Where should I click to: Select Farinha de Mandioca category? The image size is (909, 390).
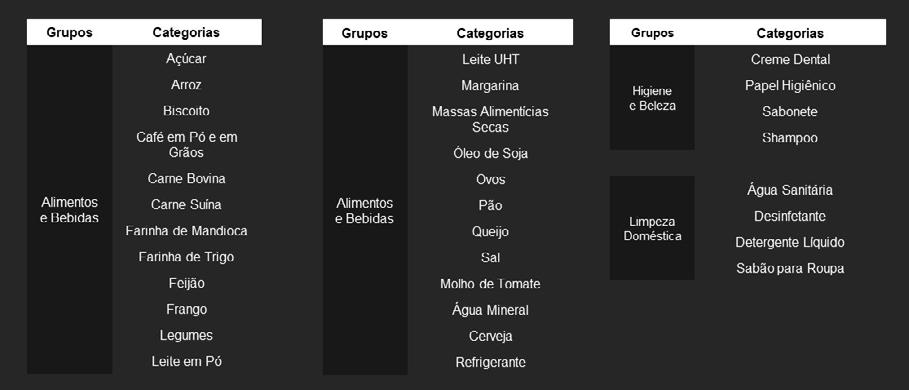[186, 231]
